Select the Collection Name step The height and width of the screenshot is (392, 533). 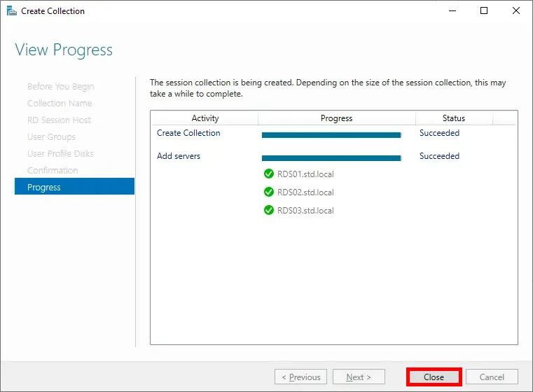click(x=60, y=103)
